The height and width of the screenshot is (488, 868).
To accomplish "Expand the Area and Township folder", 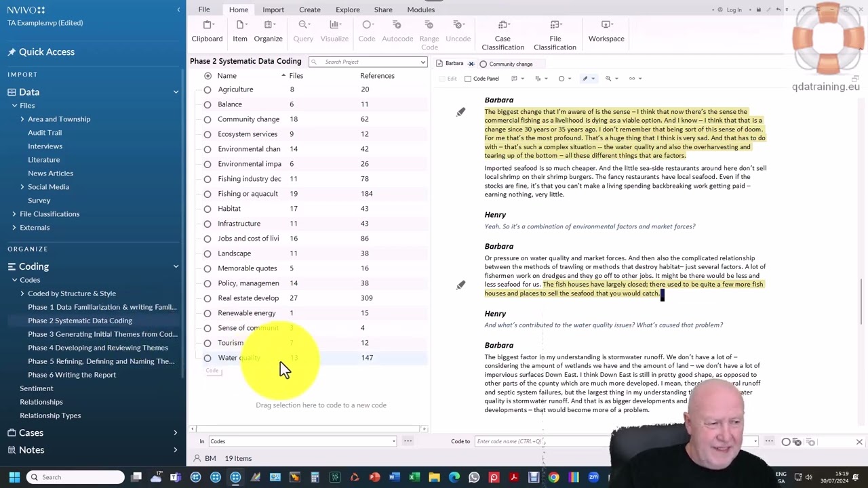I will pos(22,119).
